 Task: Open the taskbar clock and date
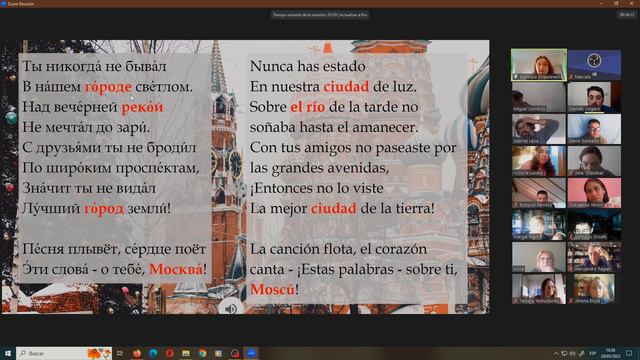point(610,353)
